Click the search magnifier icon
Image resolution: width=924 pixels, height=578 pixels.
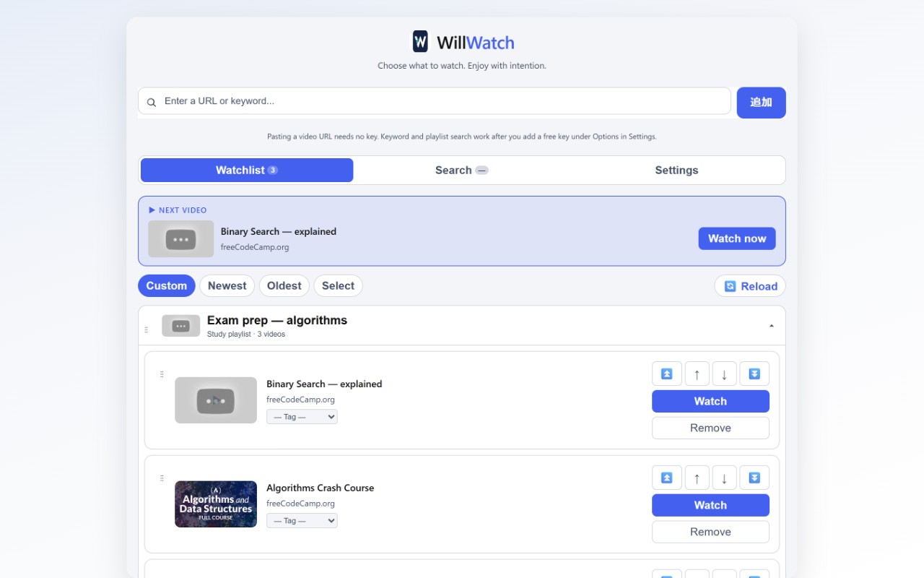tap(152, 102)
